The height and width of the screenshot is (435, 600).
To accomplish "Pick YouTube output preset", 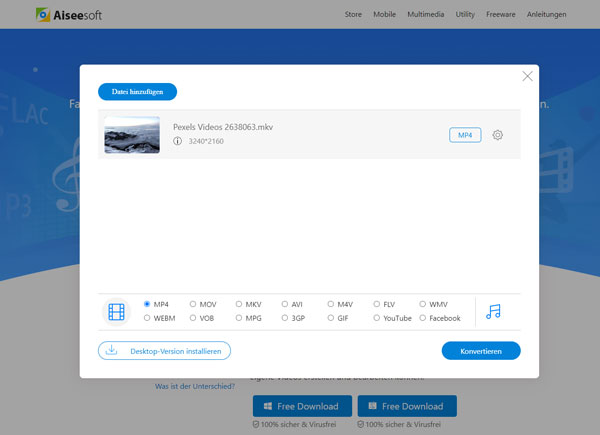I will pyautogui.click(x=378, y=318).
